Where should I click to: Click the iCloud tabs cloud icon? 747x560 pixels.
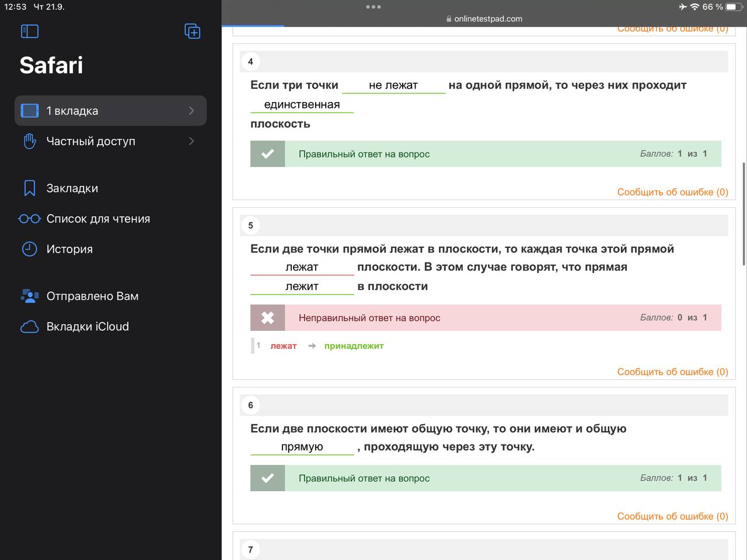click(x=30, y=327)
